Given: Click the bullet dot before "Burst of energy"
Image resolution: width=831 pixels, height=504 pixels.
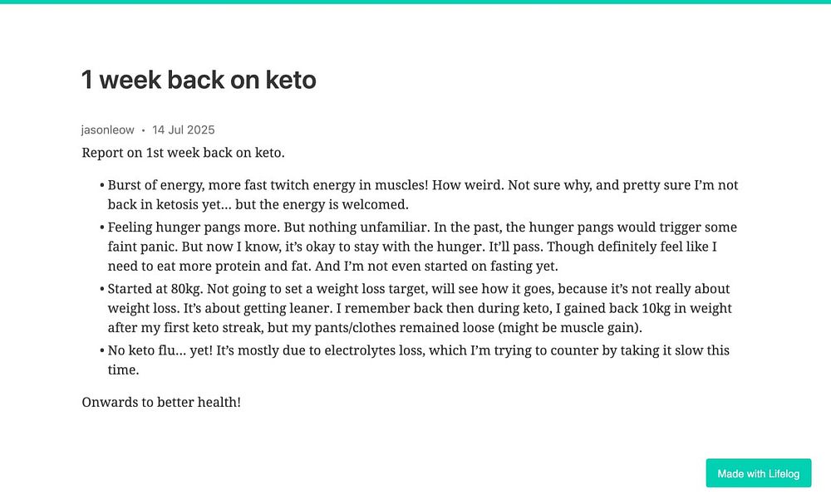Looking at the screenshot, I should click(x=101, y=185).
